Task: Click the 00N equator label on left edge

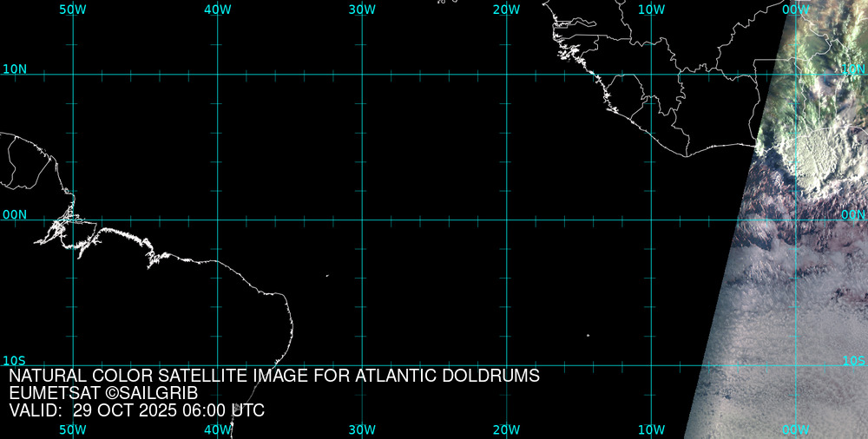Action: pyautogui.click(x=15, y=214)
